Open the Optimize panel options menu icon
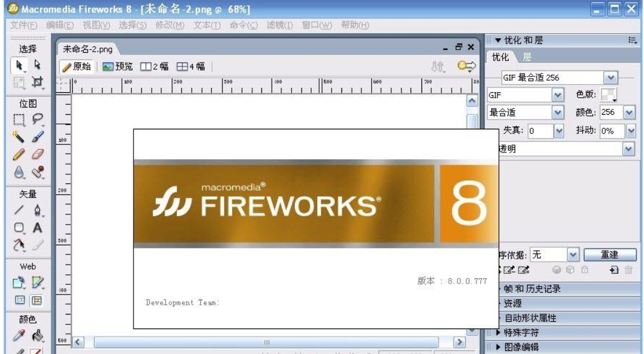The height and width of the screenshot is (354, 644). point(632,40)
